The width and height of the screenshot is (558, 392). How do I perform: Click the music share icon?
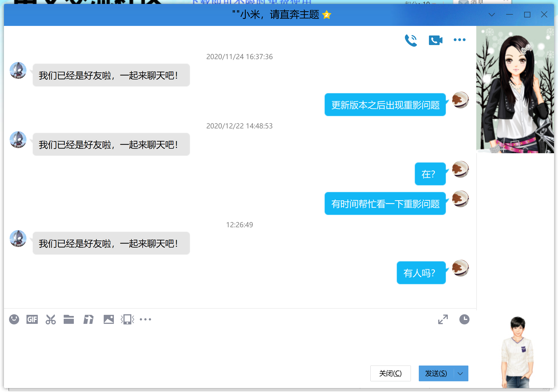tap(88, 319)
